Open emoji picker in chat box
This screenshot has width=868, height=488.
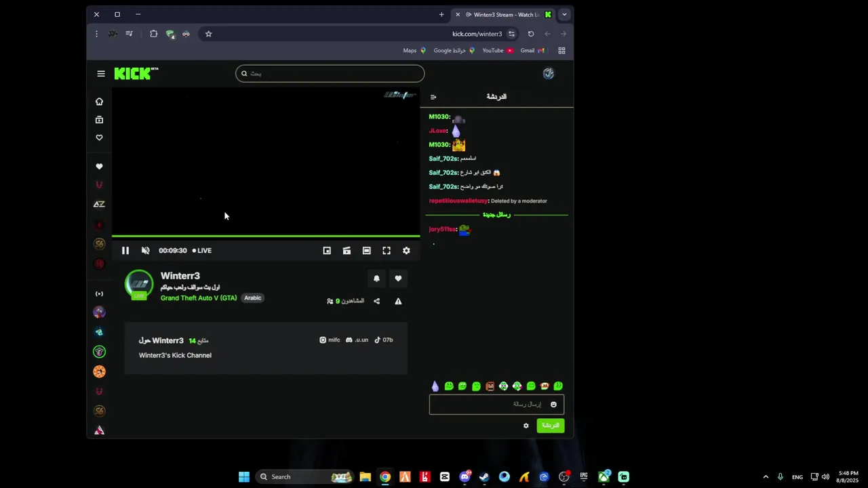(x=553, y=405)
